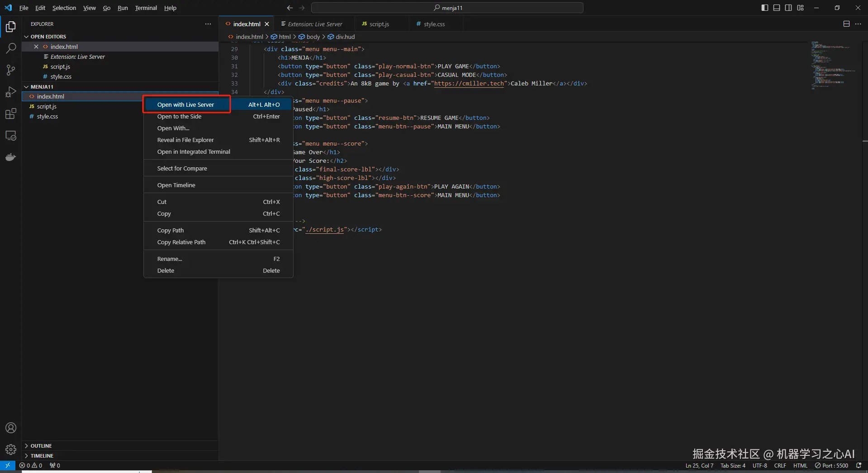
Task: Open Run and Debug view
Action: [11, 92]
